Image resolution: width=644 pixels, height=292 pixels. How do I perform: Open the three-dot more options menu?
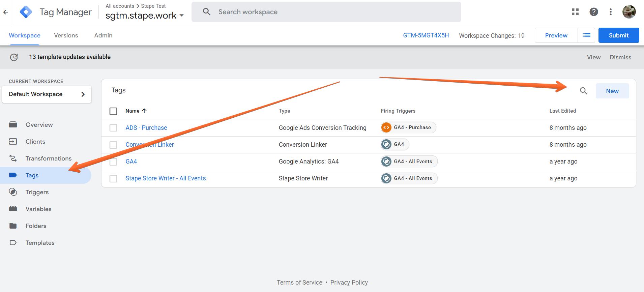pos(611,12)
